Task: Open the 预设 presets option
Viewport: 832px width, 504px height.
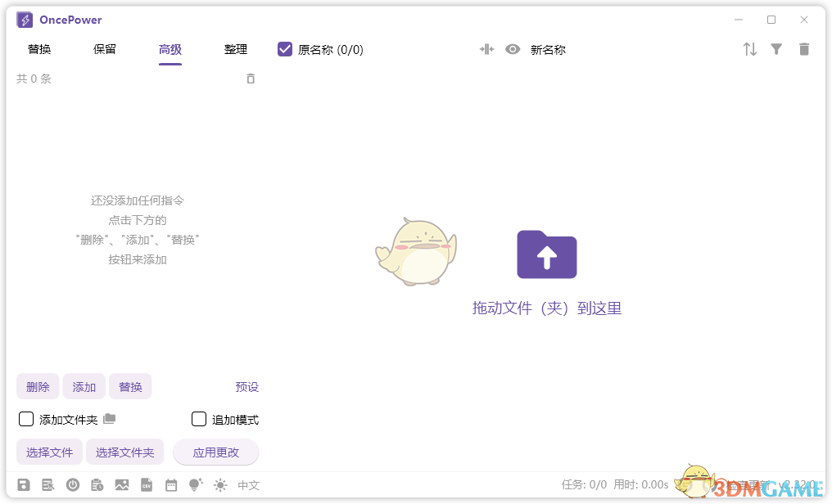Action: (246, 386)
